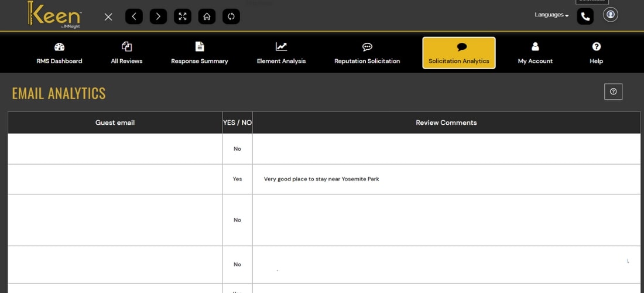Open the RMS Dashboard tab

click(59, 53)
